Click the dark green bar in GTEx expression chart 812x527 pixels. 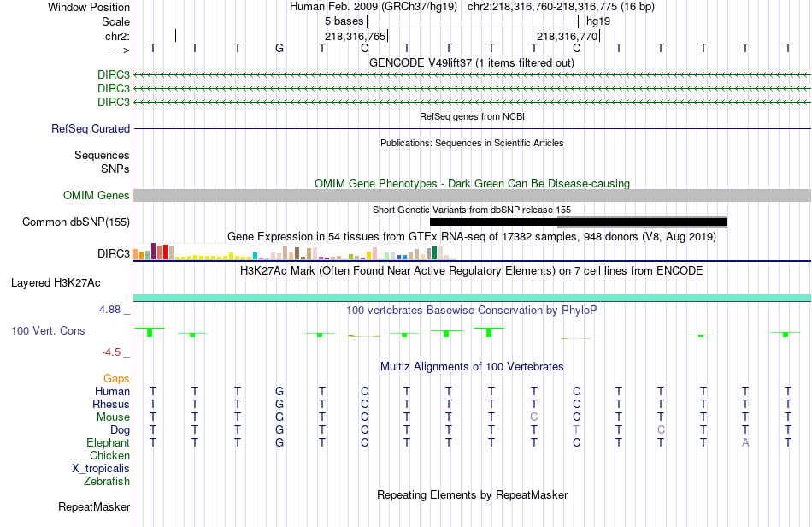434,253
